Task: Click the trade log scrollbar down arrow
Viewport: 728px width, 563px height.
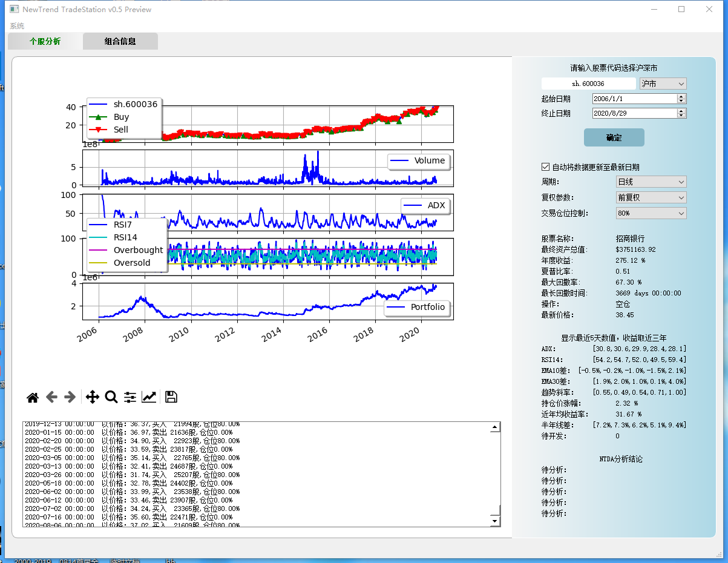Action: [495, 521]
